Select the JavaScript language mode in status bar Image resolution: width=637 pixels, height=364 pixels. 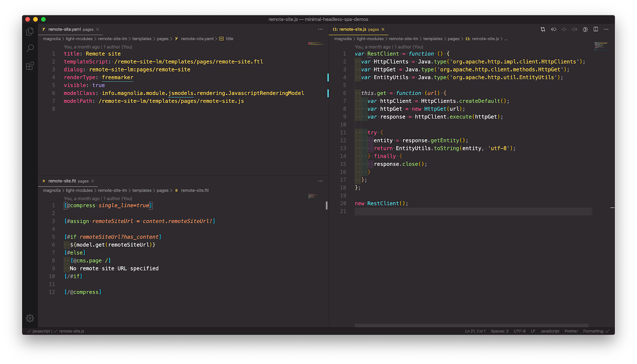point(549,331)
